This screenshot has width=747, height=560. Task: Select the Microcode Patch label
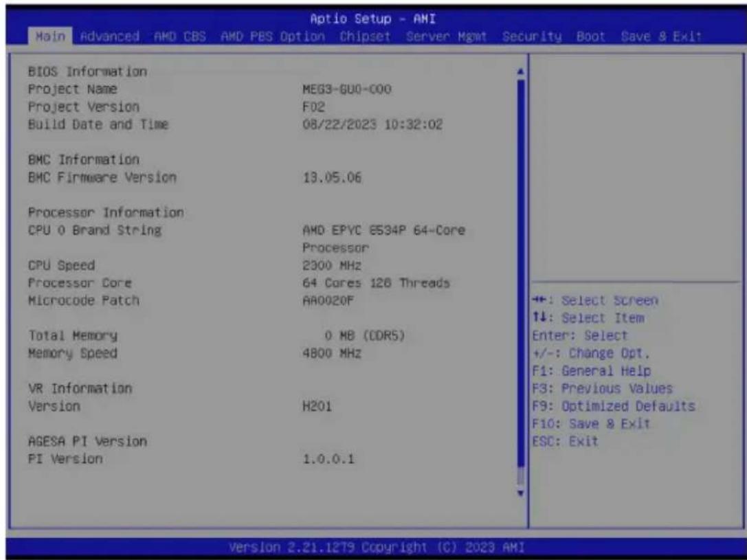(84, 300)
